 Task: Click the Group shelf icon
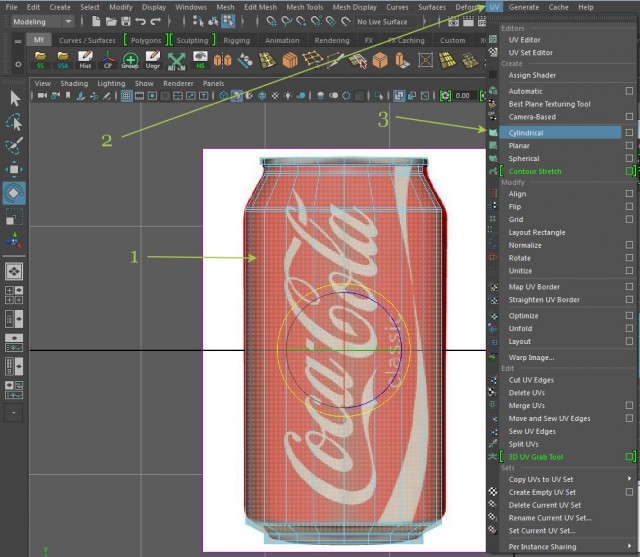[129, 61]
